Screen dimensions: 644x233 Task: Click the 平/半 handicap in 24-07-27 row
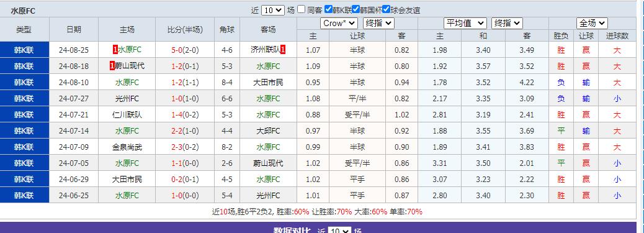357,99
